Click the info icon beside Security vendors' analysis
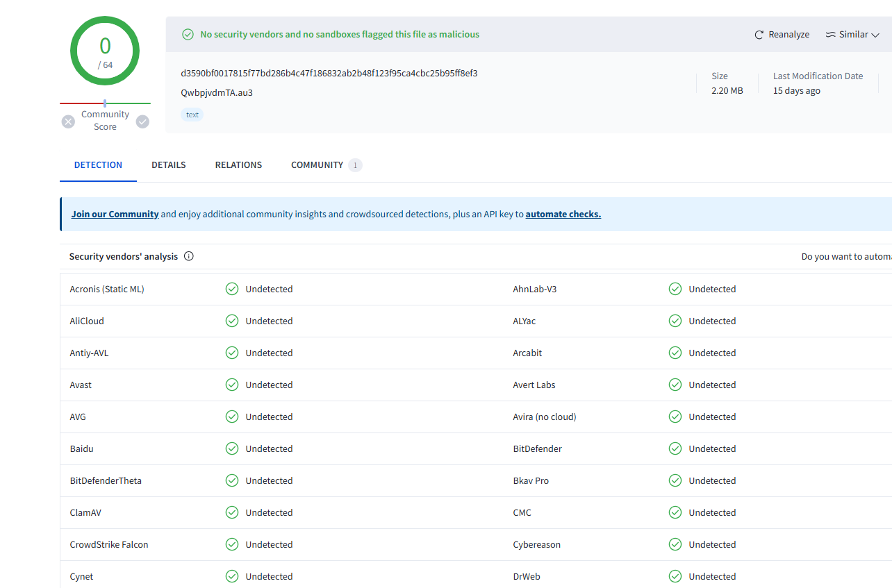The height and width of the screenshot is (588, 892). coord(189,256)
